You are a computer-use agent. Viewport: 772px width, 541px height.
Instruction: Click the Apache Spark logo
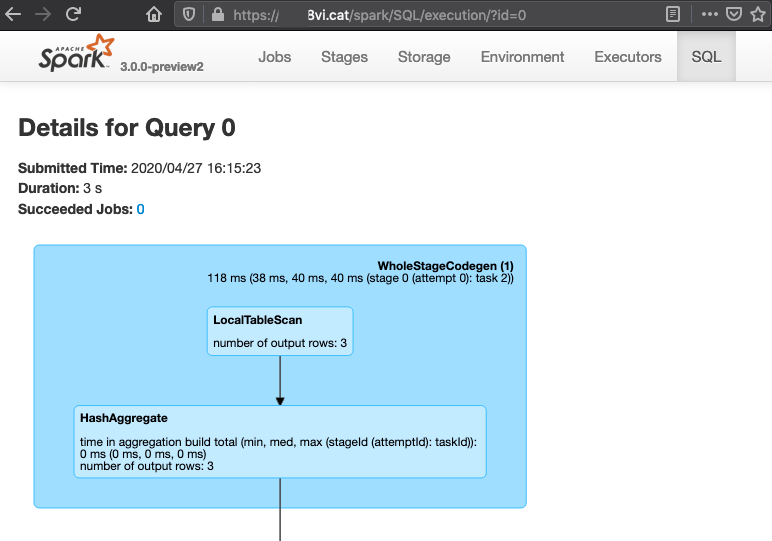coord(76,53)
